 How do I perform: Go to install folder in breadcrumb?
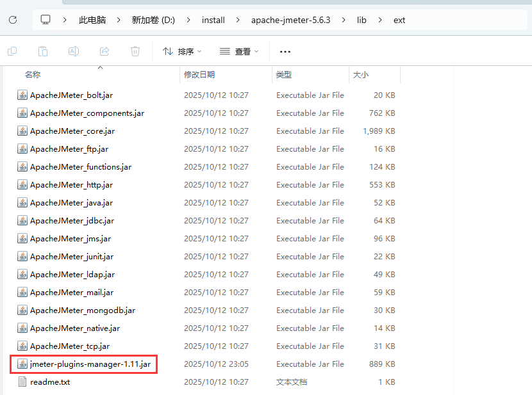[213, 20]
